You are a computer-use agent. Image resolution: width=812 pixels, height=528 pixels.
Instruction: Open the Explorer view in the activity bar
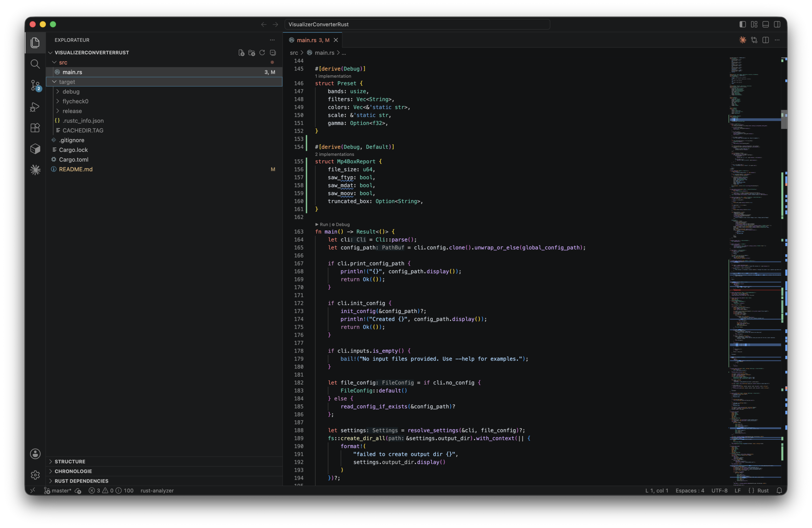35,43
